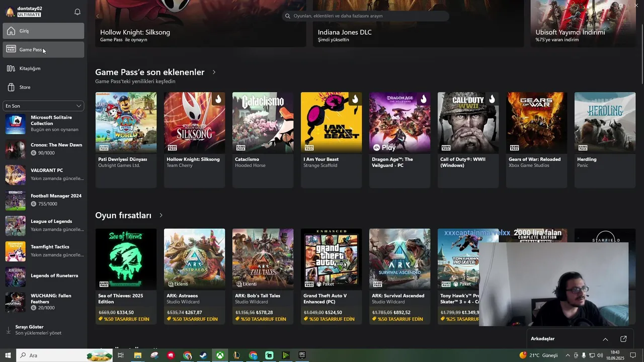Expand the En Son sort dropdown

tap(43, 106)
